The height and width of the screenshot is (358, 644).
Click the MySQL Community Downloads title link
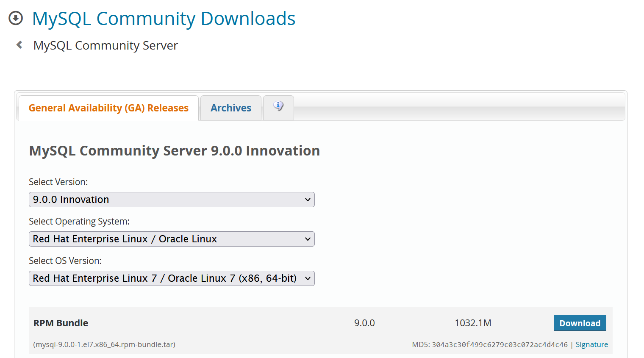(164, 19)
